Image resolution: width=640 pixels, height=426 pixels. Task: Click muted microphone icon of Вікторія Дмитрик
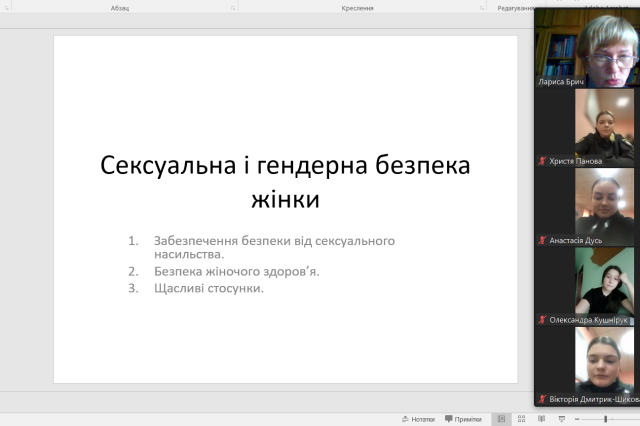pyautogui.click(x=542, y=399)
